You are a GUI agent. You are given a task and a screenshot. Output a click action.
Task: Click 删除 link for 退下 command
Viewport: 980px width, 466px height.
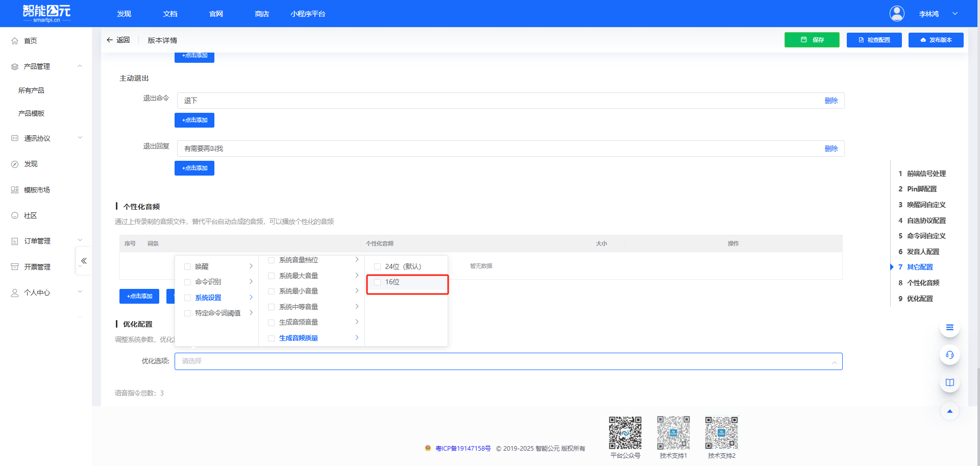point(831,101)
